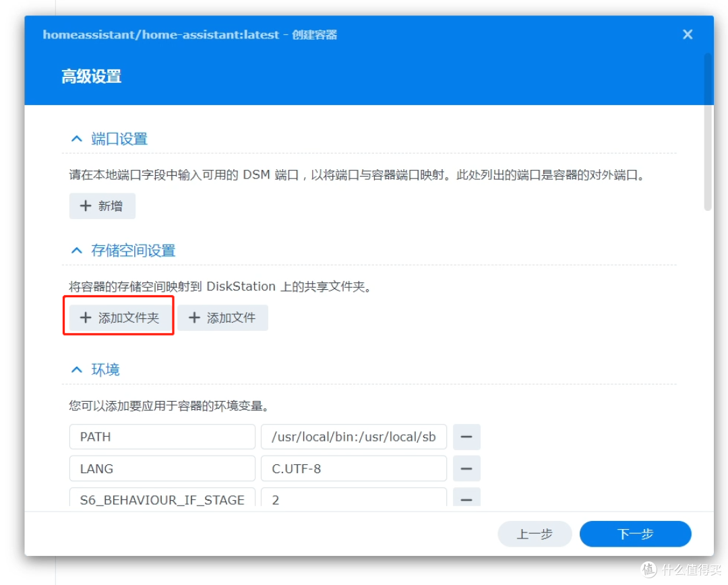This screenshot has width=728, height=585.
Task: Edit the value field containing 2
Action: (353, 499)
